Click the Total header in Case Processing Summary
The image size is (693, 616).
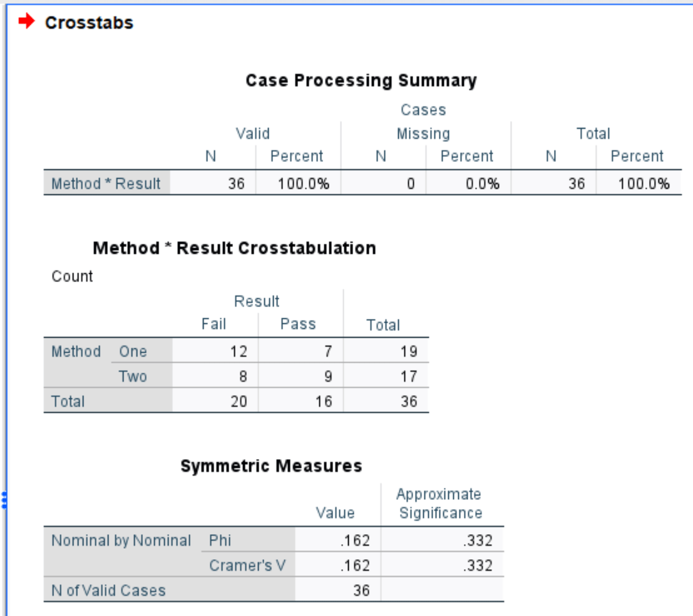point(593,134)
